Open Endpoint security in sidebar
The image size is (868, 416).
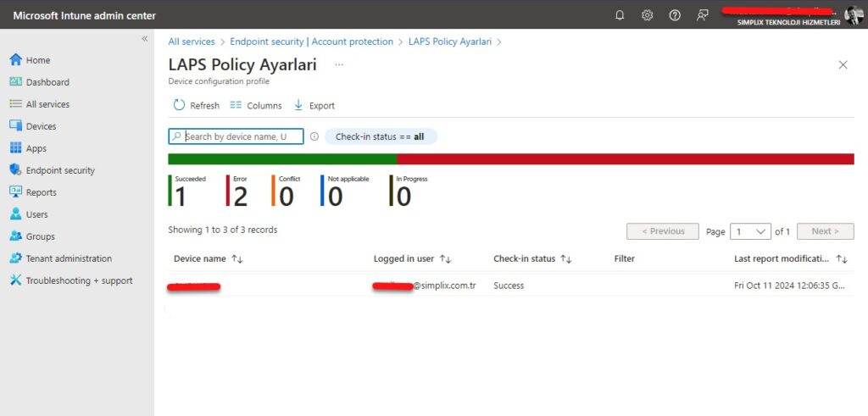pos(60,170)
